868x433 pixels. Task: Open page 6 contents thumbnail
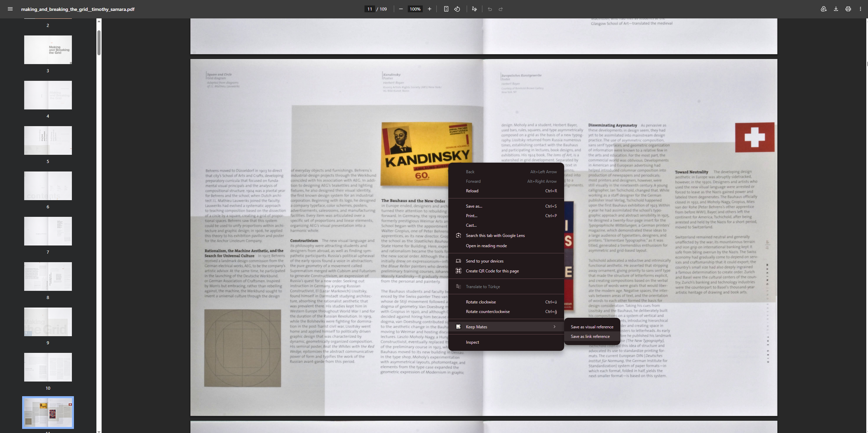(x=48, y=186)
